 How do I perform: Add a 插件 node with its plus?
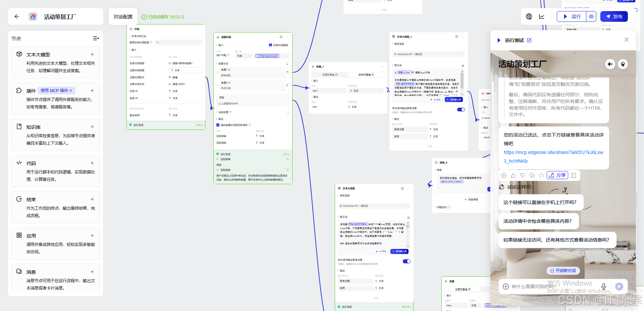92,91
